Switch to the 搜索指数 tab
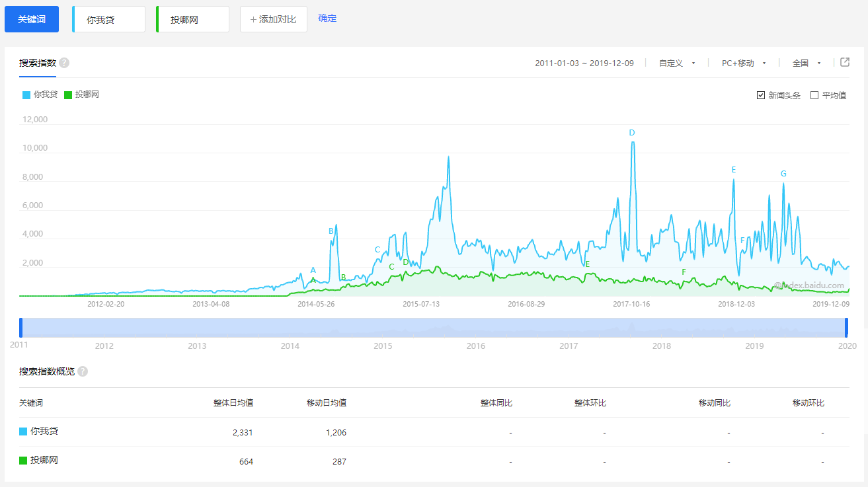 [x=37, y=63]
